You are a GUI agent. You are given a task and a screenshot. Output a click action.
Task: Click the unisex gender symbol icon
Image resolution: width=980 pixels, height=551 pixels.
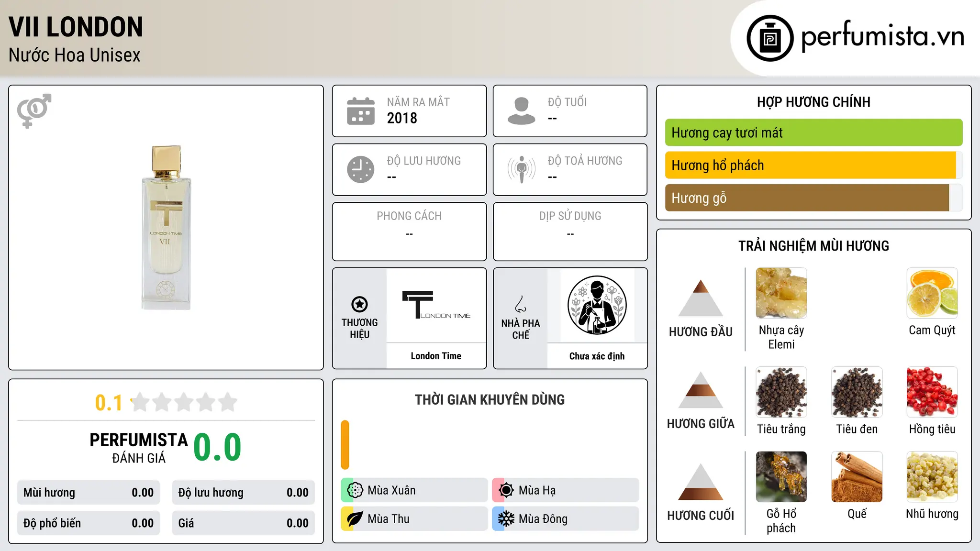point(34,110)
